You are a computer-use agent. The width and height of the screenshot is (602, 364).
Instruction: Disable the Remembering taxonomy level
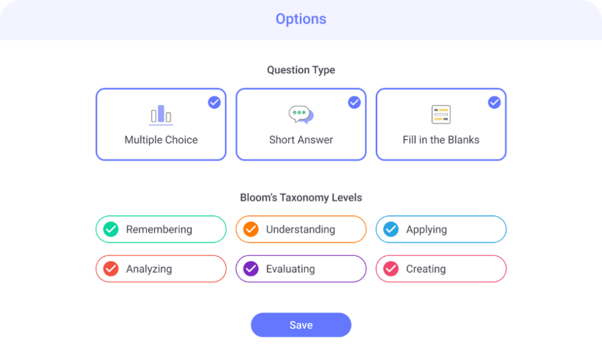pyautogui.click(x=160, y=229)
